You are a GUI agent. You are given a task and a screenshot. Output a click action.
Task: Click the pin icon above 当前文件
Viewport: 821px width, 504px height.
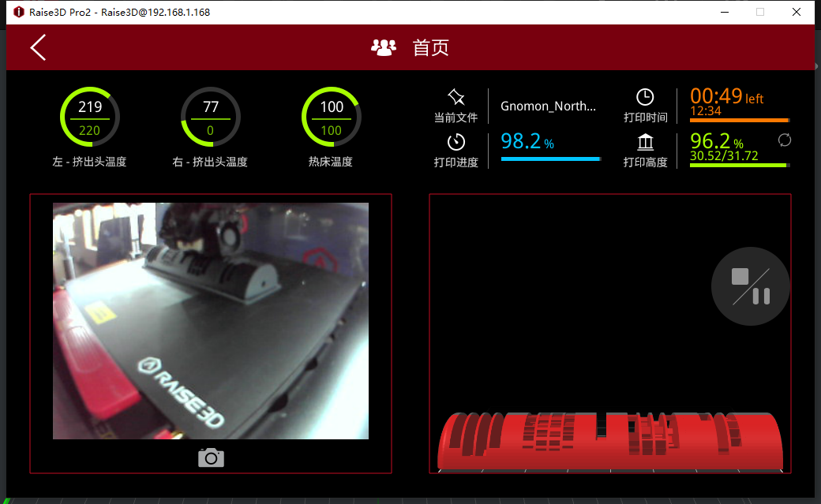pos(455,97)
